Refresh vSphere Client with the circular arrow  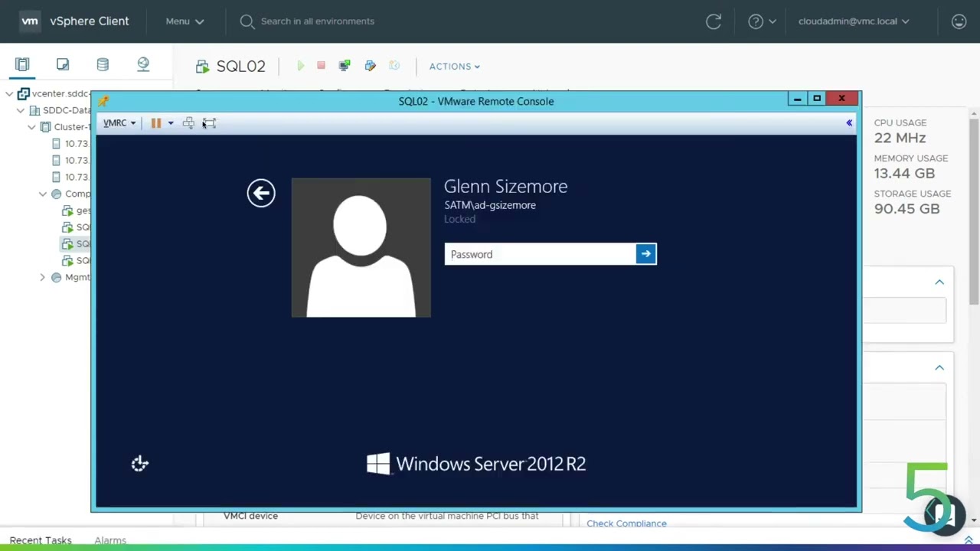pos(714,21)
